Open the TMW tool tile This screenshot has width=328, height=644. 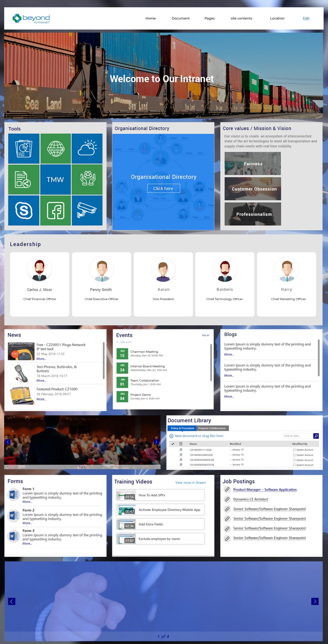click(56, 179)
